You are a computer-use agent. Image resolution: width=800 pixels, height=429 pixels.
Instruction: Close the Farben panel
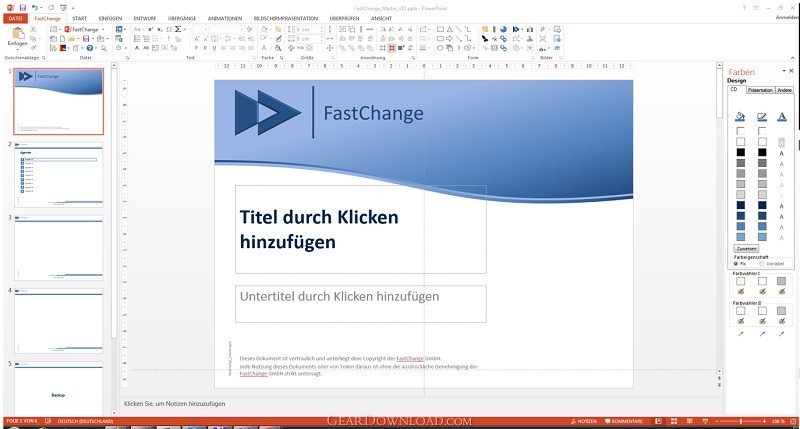(x=792, y=71)
